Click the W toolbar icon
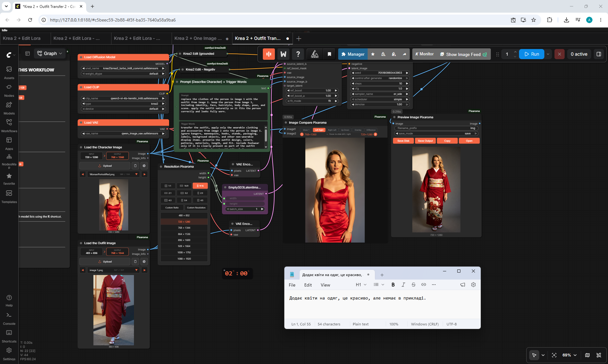 coord(283,54)
